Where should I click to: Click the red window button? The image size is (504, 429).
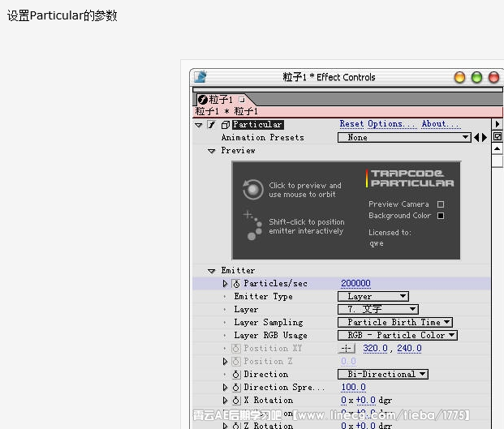493,77
